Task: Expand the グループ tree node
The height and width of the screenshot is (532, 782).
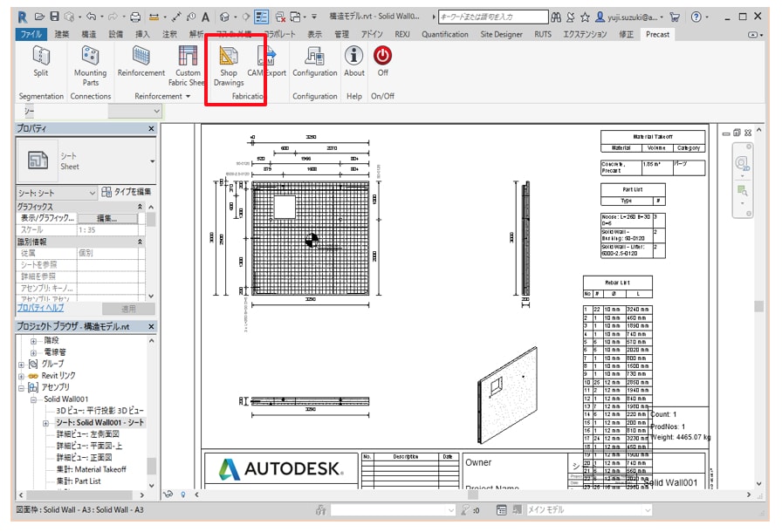Action: pyautogui.click(x=21, y=365)
